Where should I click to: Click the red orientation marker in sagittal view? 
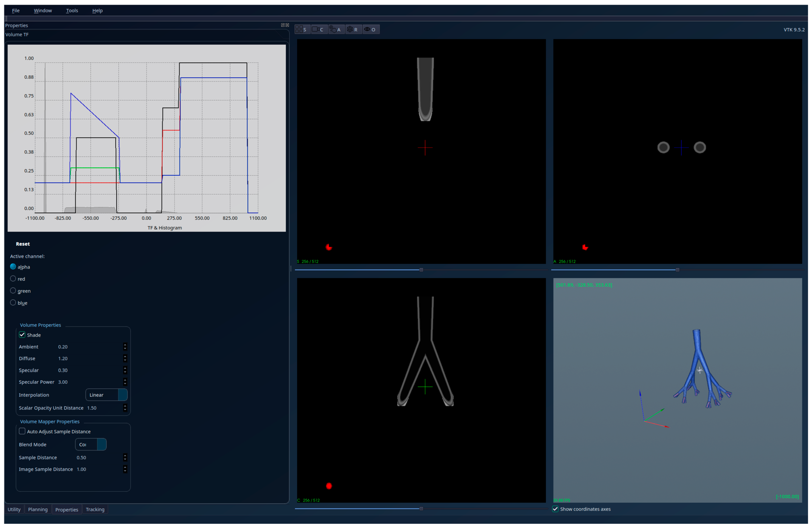pyautogui.click(x=329, y=247)
